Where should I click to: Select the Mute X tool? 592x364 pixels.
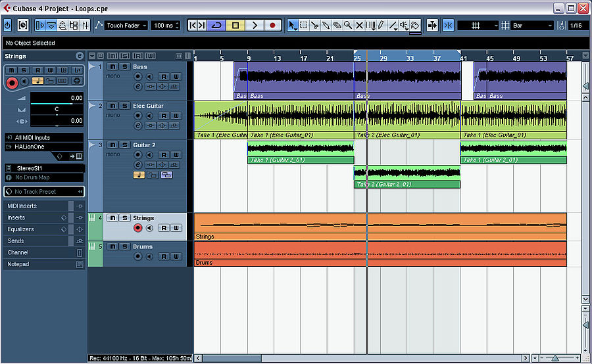coord(359,25)
